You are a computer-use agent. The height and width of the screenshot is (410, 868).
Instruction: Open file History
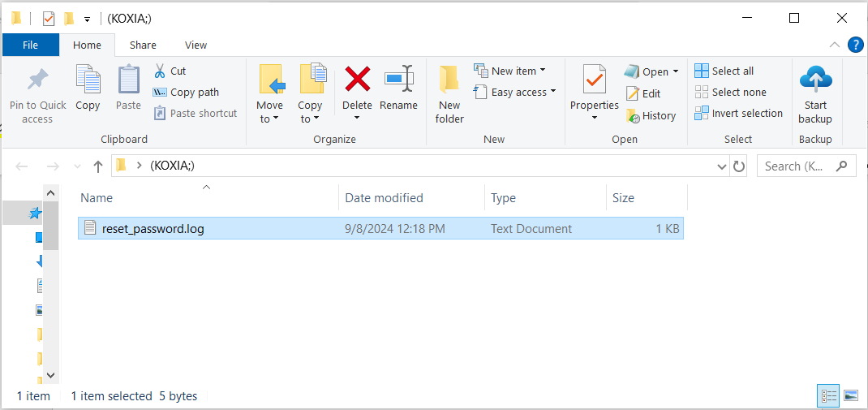651,116
